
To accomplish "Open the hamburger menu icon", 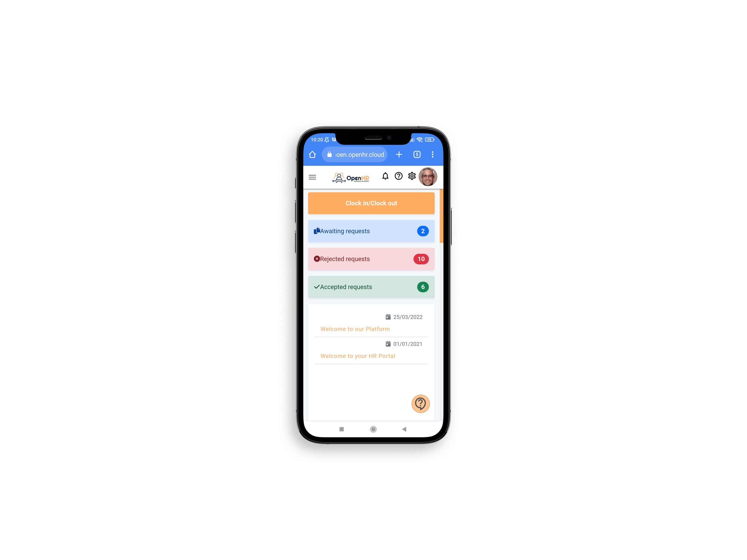I will coord(312,177).
